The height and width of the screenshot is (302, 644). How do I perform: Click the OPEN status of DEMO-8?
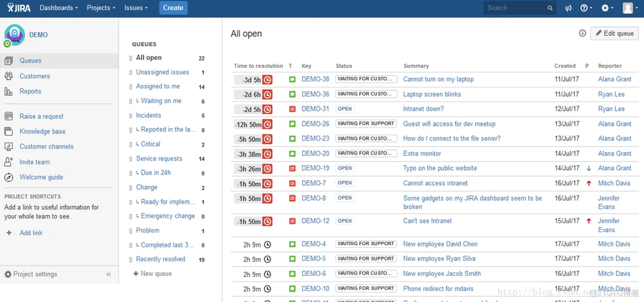click(x=345, y=198)
